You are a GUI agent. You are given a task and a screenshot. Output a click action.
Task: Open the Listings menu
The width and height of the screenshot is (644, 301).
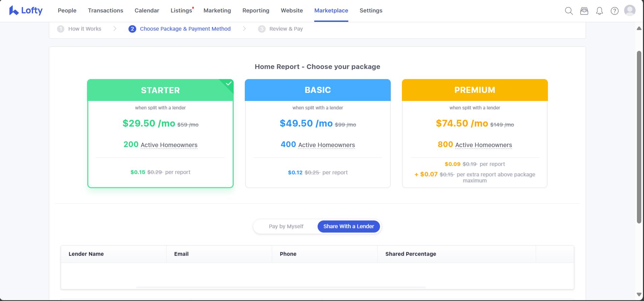181,10
